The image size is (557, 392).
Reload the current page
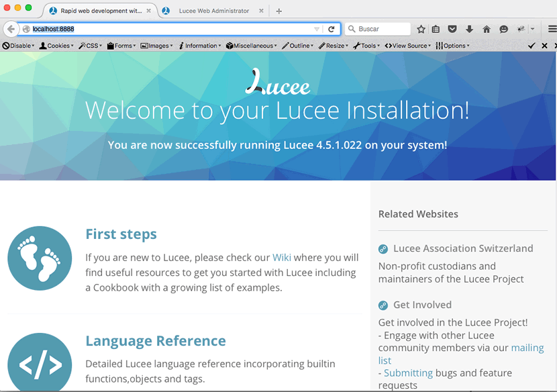(331, 29)
